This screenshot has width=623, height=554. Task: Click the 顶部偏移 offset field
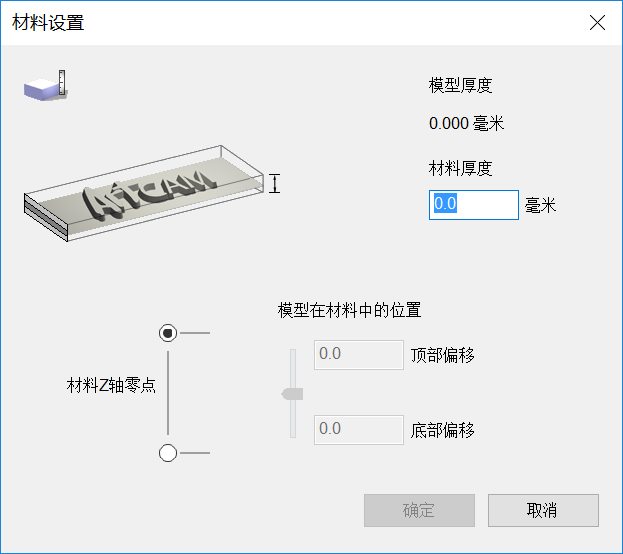(359, 354)
